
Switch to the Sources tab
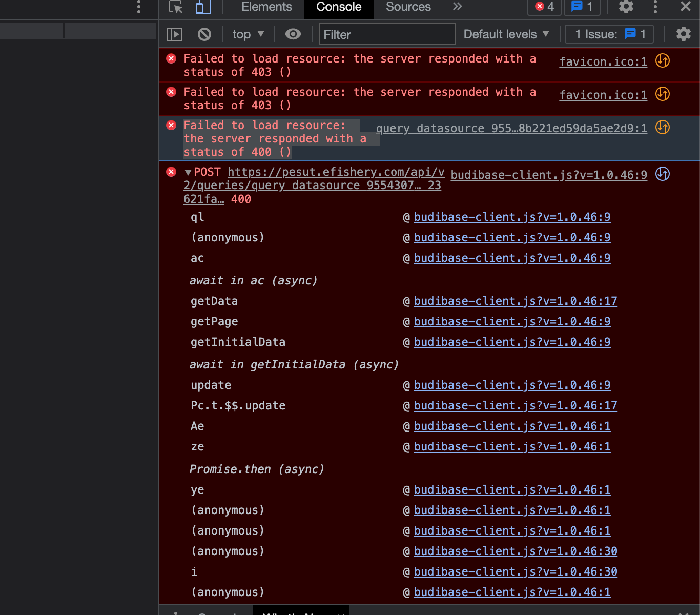click(408, 7)
